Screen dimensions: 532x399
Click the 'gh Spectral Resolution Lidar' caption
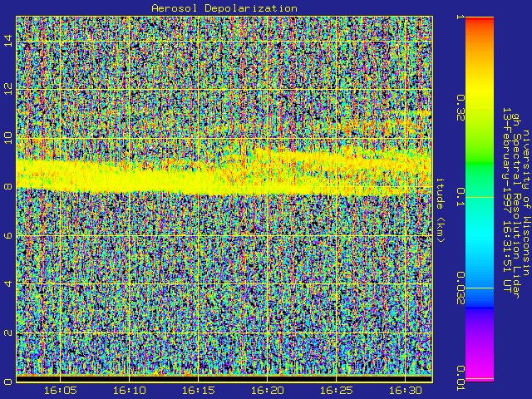tap(516, 205)
